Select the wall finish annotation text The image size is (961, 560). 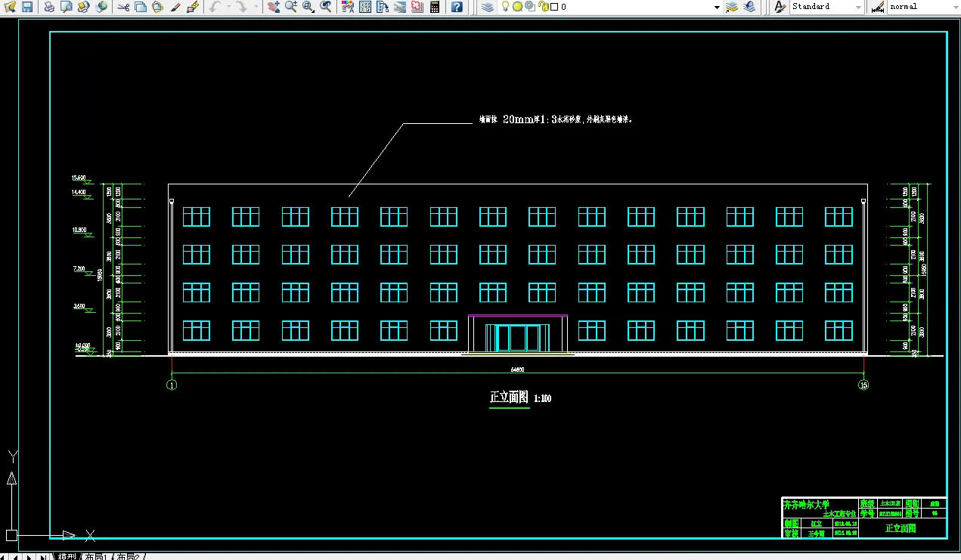click(556, 119)
